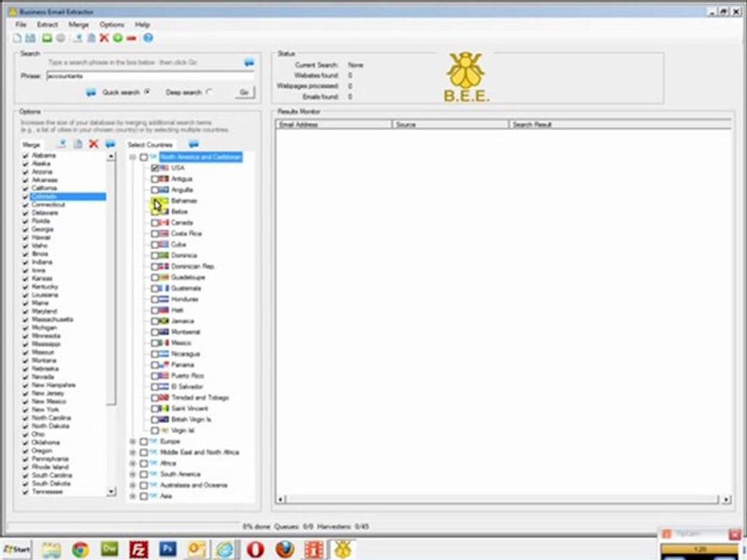Collapse the North America and Caribbean node
Viewport: 747px width, 560px height.
click(x=133, y=157)
